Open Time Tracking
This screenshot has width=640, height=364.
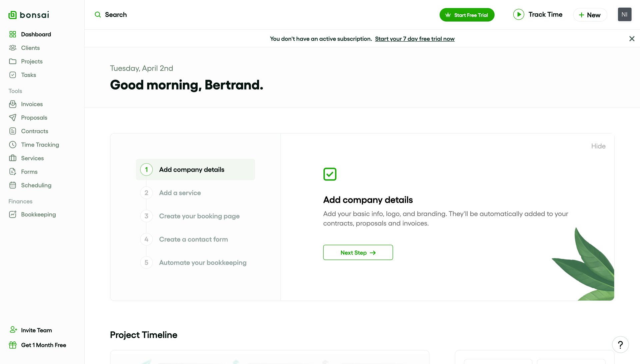coord(40,145)
